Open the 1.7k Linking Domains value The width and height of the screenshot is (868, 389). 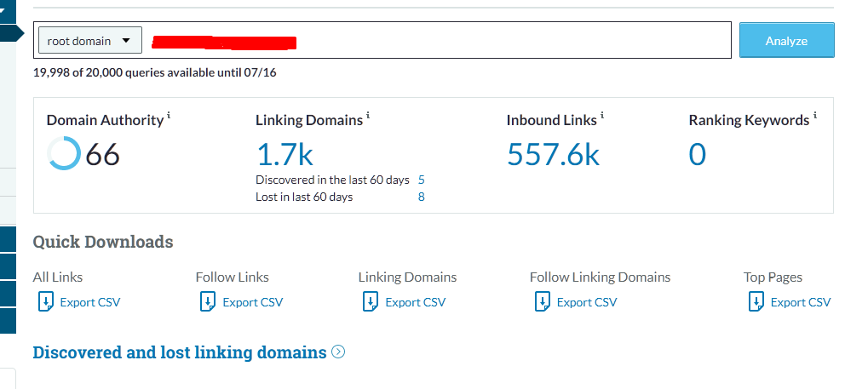tap(285, 154)
